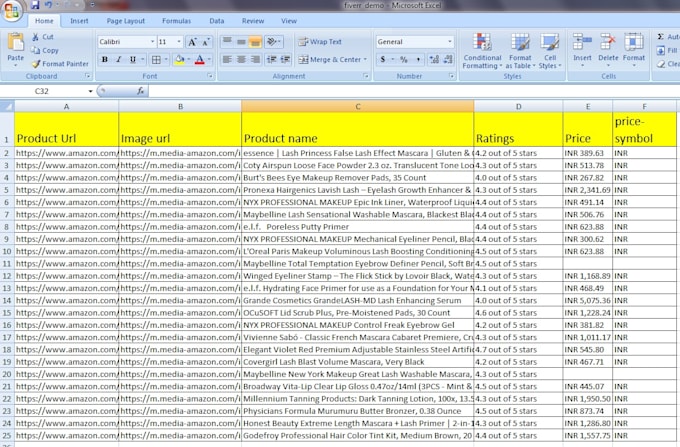Apply cell borders
The width and height of the screenshot is (680, 447).
[156, 59]
